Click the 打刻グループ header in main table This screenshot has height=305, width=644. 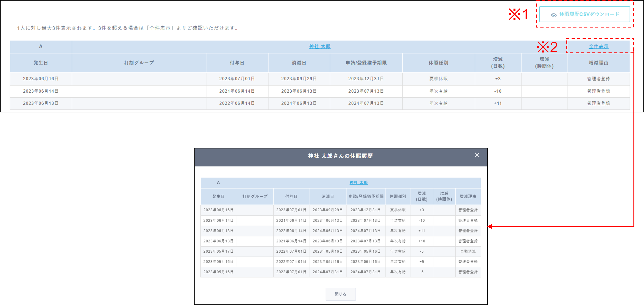tap(139, 63)
